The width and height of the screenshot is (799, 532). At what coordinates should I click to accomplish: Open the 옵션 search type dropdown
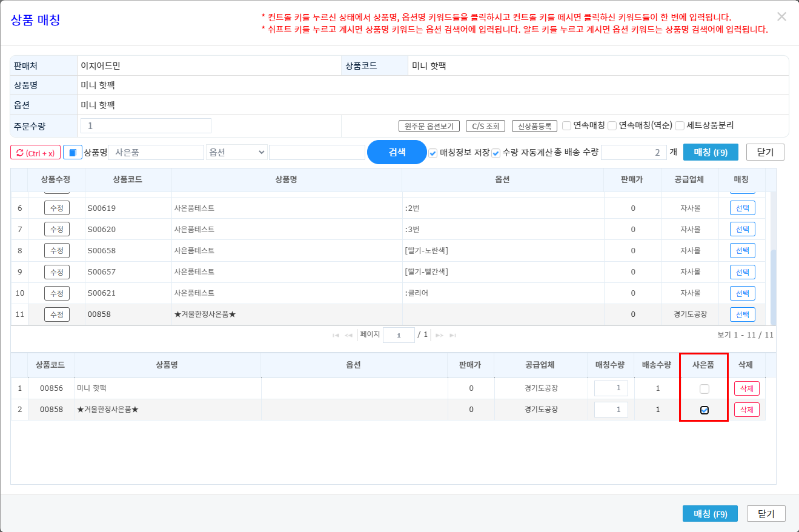(x=237, y=153)
